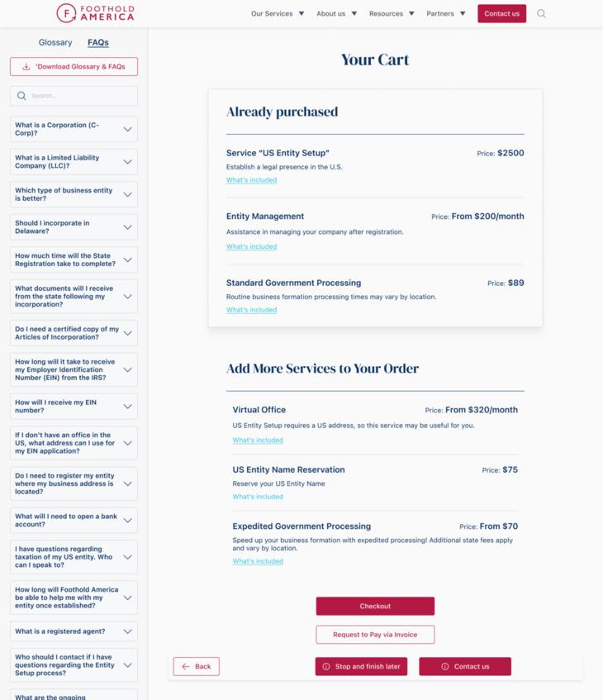603x700 pixels.
Task: Open the top navigation search magnifier icon
Action: pyautogui.click(x=541, y=13)
